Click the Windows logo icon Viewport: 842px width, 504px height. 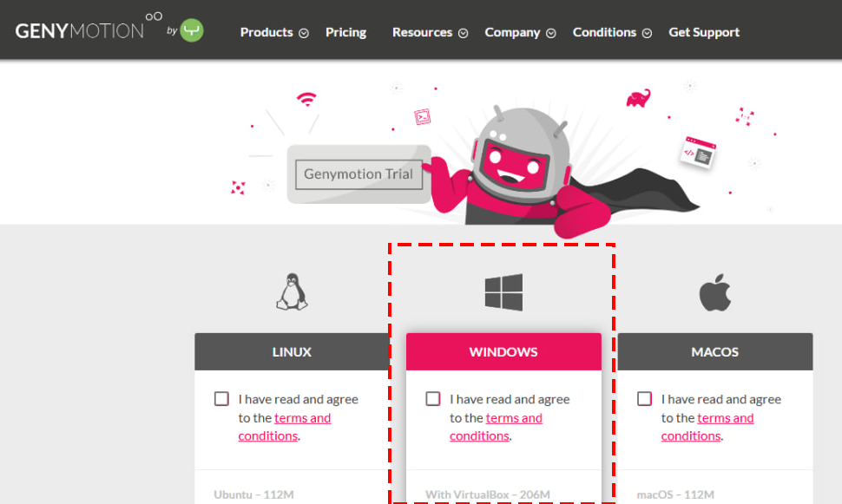503,292
